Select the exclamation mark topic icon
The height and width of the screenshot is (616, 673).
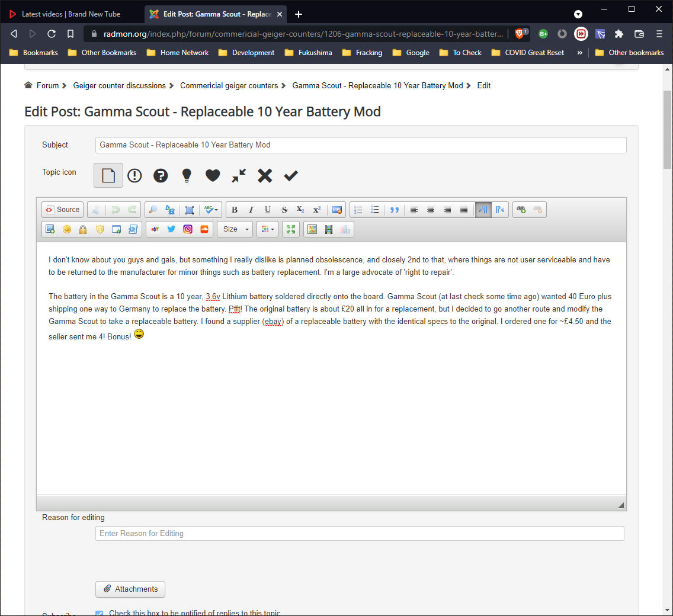(134, 175)
